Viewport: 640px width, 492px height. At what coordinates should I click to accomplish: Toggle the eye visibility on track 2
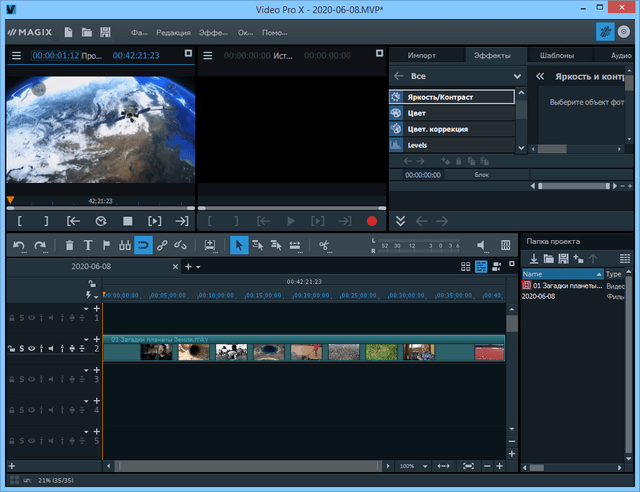coord(32,349)
